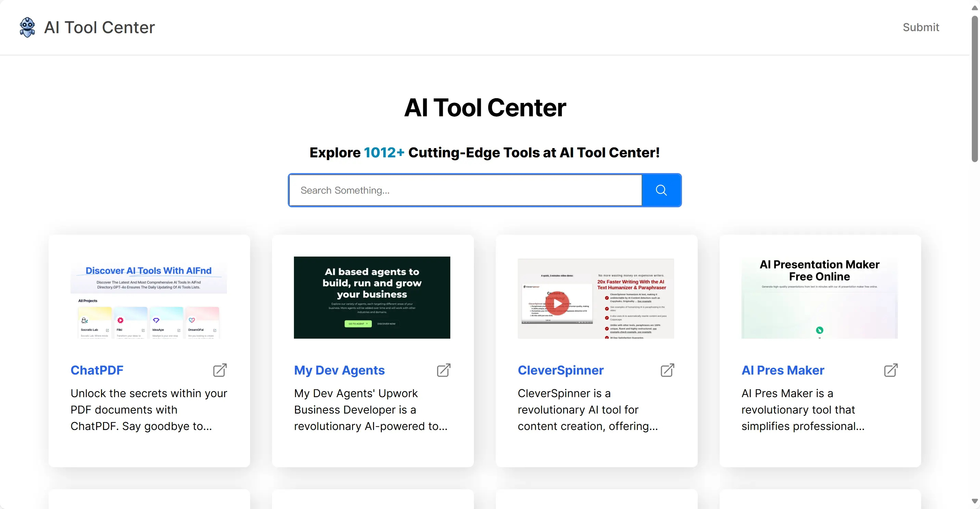Click the large AI Tool Center page heading
The image size is (980, 509).
coord(485,108)
